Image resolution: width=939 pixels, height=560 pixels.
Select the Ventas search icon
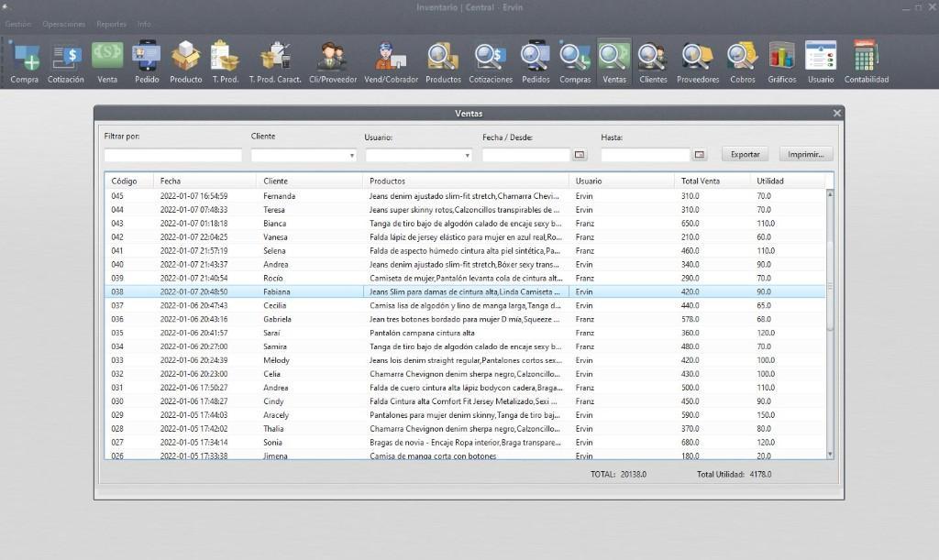coord(613,62)
